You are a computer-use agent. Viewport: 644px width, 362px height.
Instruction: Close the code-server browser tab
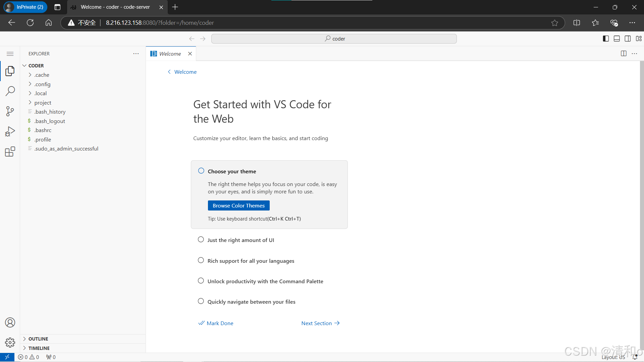(x=161, y=7)
